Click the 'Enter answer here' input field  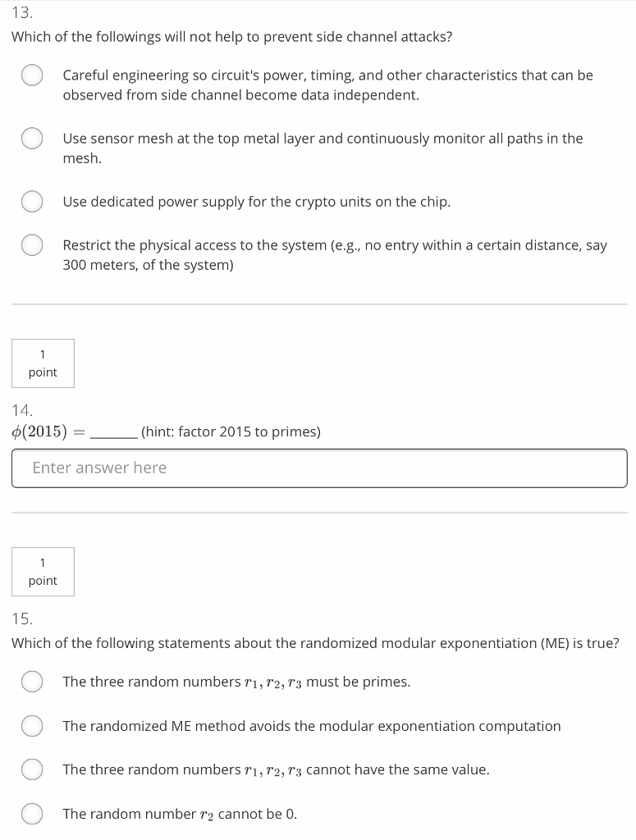pyautogui.click(x=319, y=468)
